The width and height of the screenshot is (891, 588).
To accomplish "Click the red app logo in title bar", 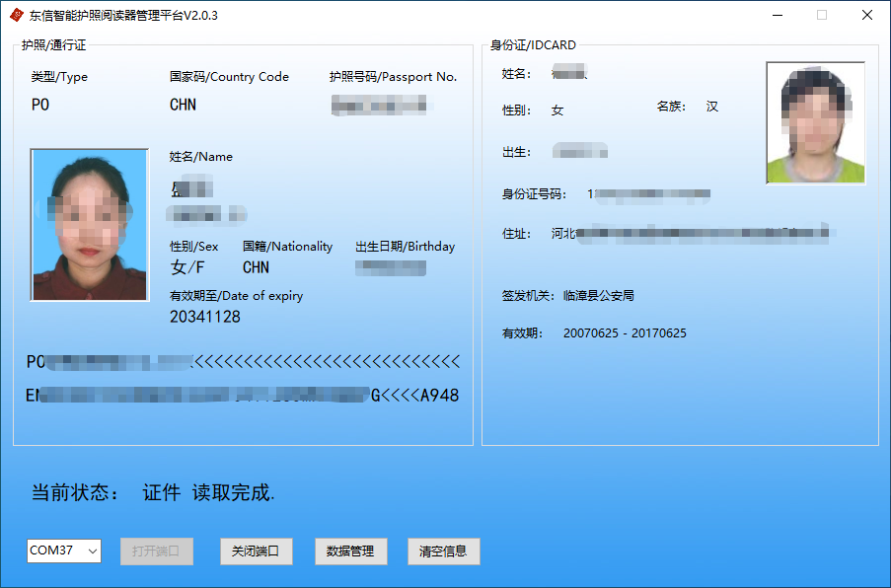I will pos(15,15).
